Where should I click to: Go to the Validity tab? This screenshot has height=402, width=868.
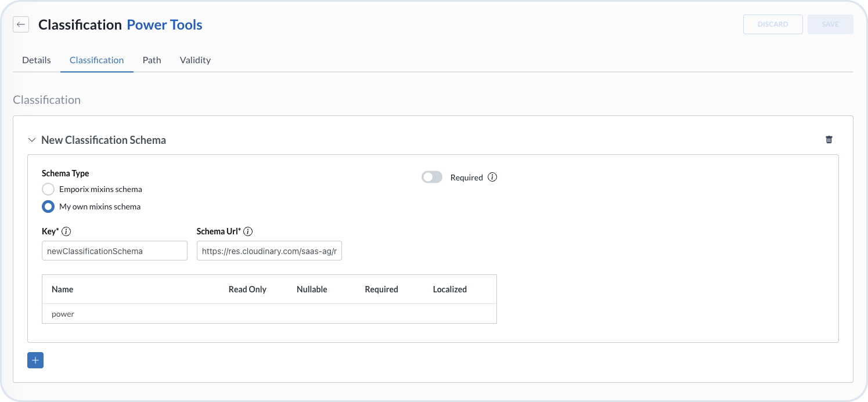195,60
